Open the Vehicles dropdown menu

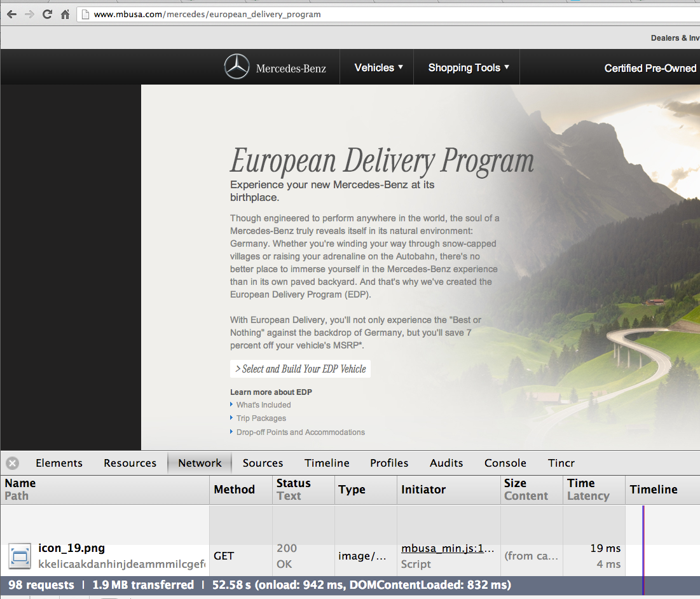click(378, 67)
